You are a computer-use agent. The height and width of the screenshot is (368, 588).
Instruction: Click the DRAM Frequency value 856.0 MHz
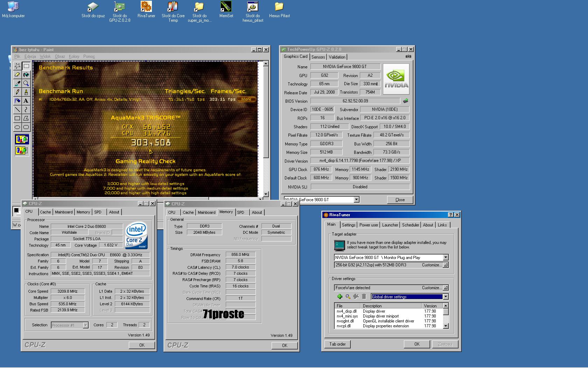coord(240,255)
